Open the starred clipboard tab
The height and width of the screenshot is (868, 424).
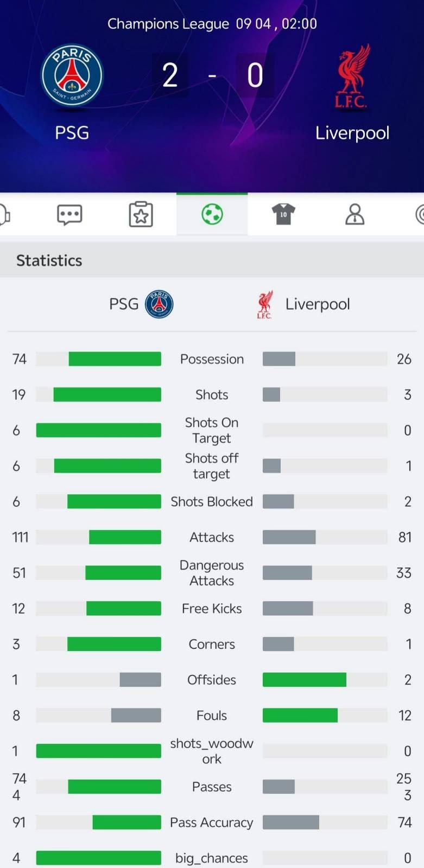[x=141, y=215]
